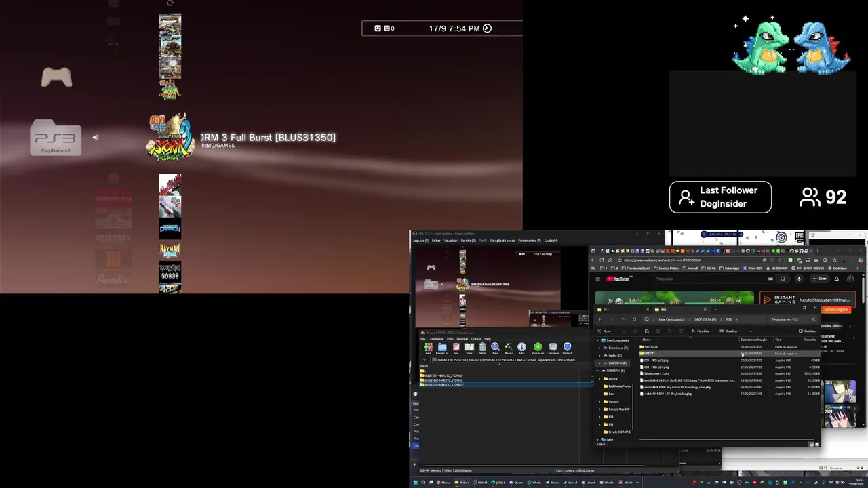Screen dimensions: 868x488
Task: Expand Aurora folder tree node
Action: [599, 378]
